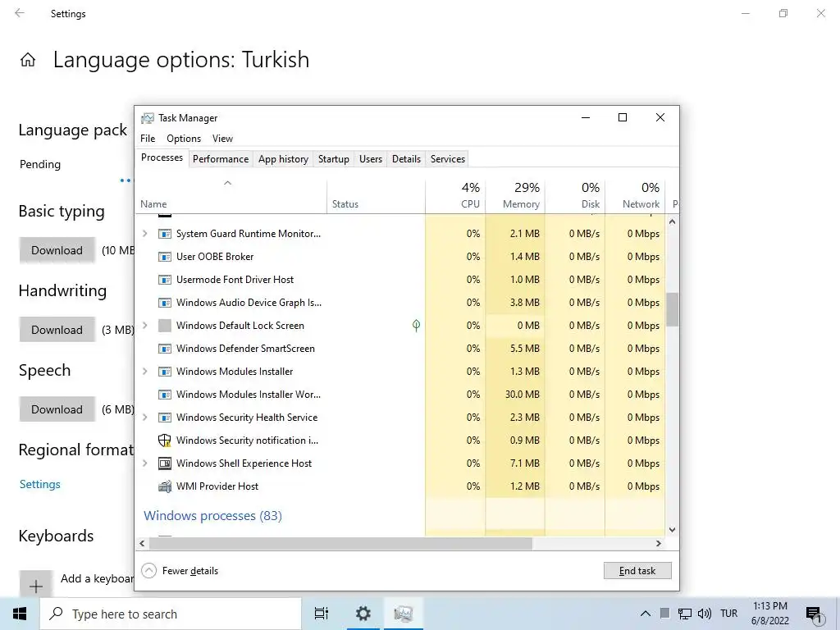Viewport: 840px width, 630px height.
Task: Click the Windows Security notification shield icon
Action: (x=165, y=441)
